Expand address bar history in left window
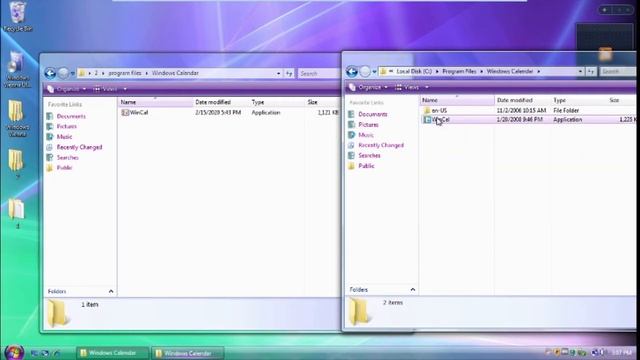 [278, 73]
